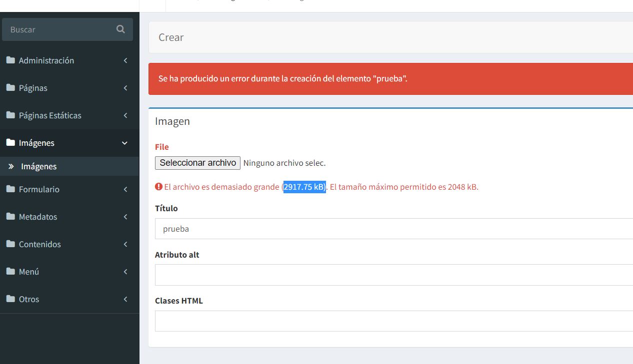The width and height of the screenshot is (633, 364).
Task: Click the Imágenes folder icon
Action: [10, 143]
